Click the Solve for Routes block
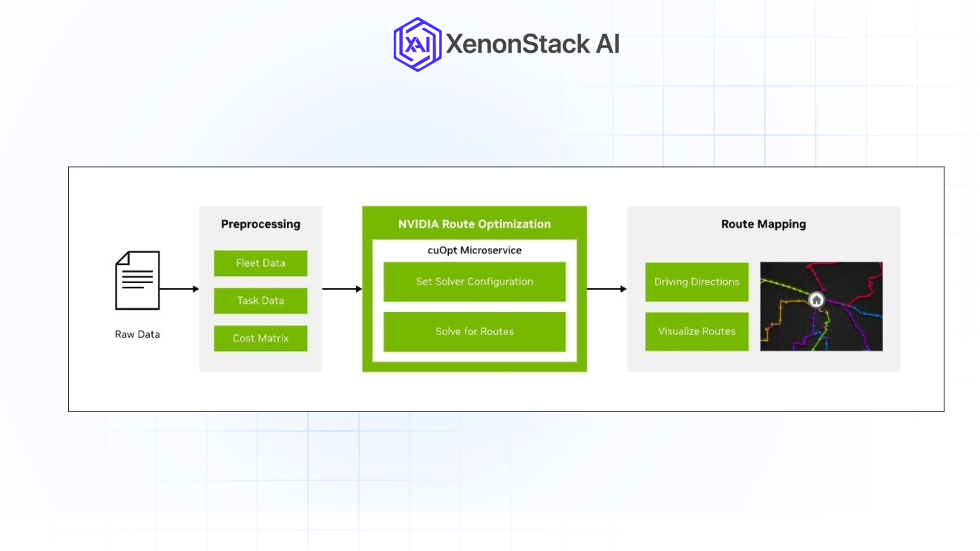This screenshot has width=980, height=551. click(x=474, y=332)
